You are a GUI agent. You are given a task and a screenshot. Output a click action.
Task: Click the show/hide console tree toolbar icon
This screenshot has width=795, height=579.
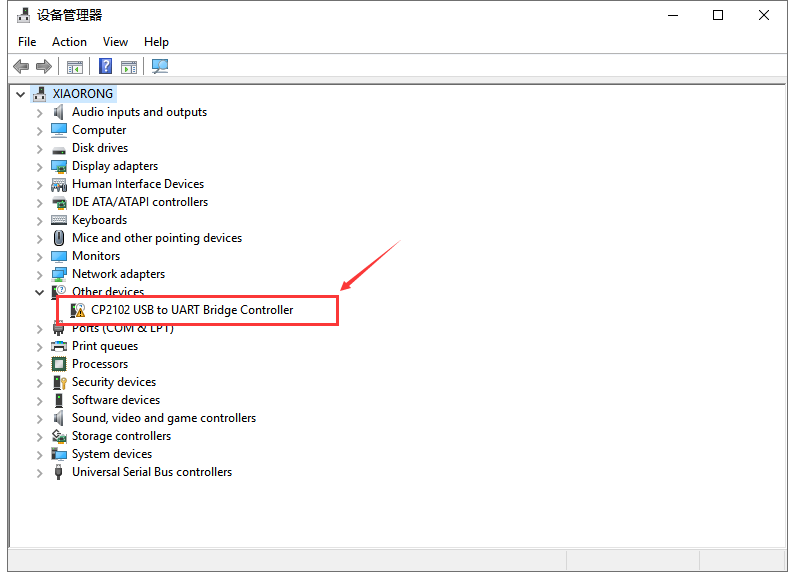(75, 66)
